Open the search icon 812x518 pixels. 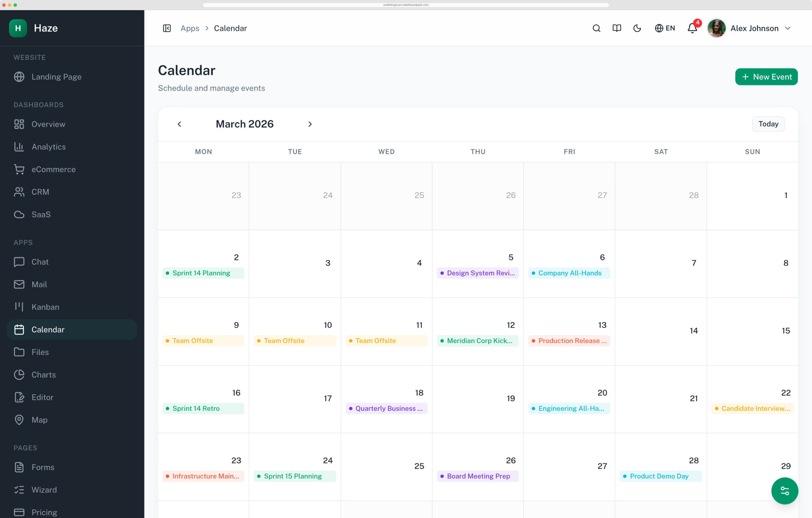596,28
